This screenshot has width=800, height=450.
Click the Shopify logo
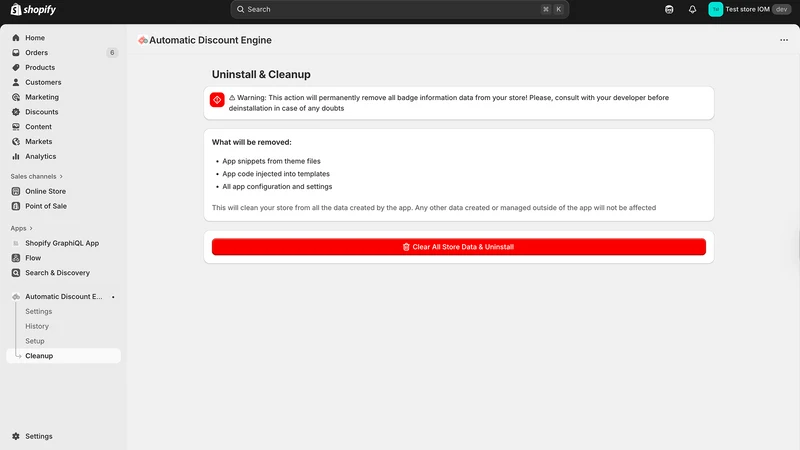33,9
